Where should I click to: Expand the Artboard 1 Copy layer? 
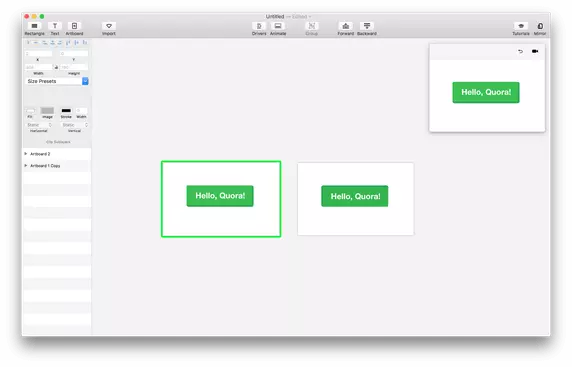pos(26,166)
